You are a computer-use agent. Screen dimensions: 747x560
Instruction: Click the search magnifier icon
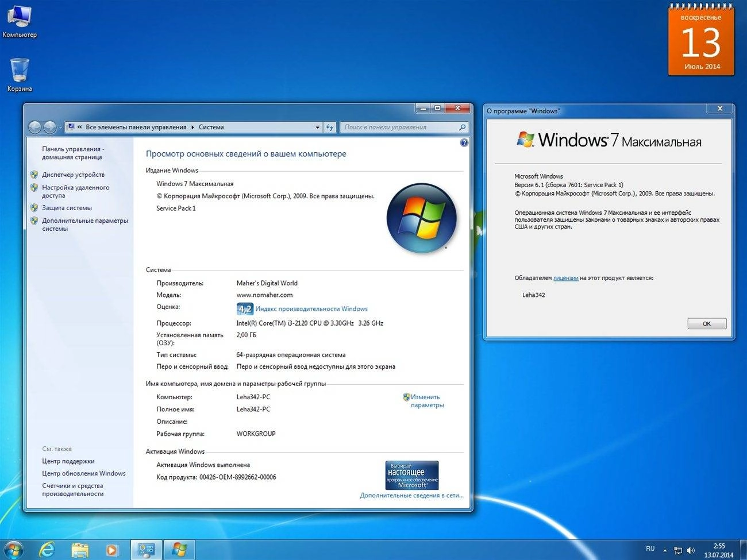pyautogui.click(x=463, y=128)
